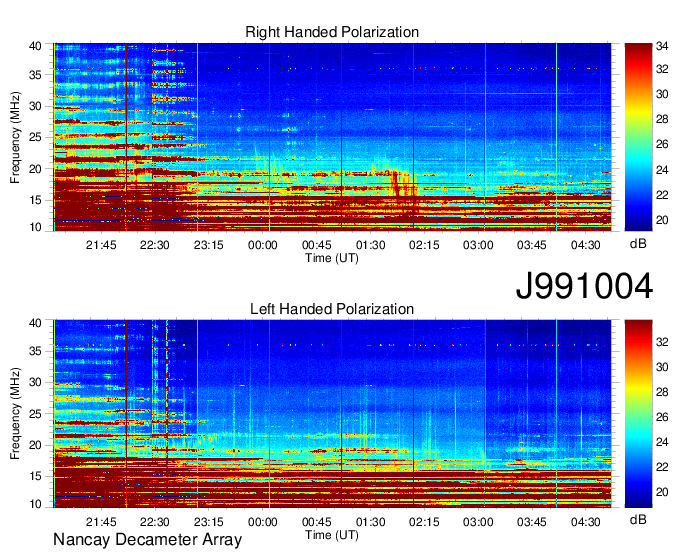The height and width of the screenshot is (552, 680).
Task: Click the right-handed spectrogram plot area
Action: pyautogui.click(x=332, y=137)
